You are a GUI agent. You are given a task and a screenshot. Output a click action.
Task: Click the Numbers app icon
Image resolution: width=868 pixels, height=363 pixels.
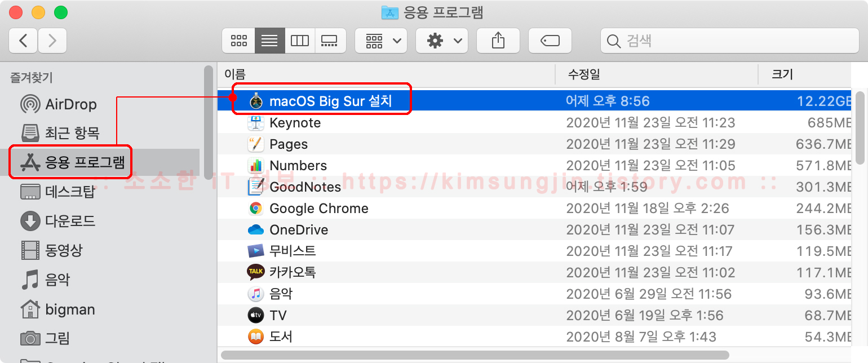point(256,166)
